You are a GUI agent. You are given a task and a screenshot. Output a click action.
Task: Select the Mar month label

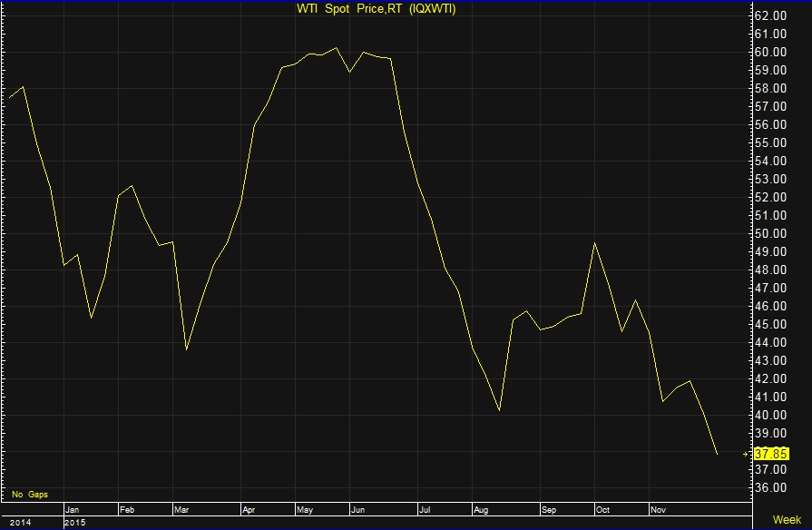[181, 510]
